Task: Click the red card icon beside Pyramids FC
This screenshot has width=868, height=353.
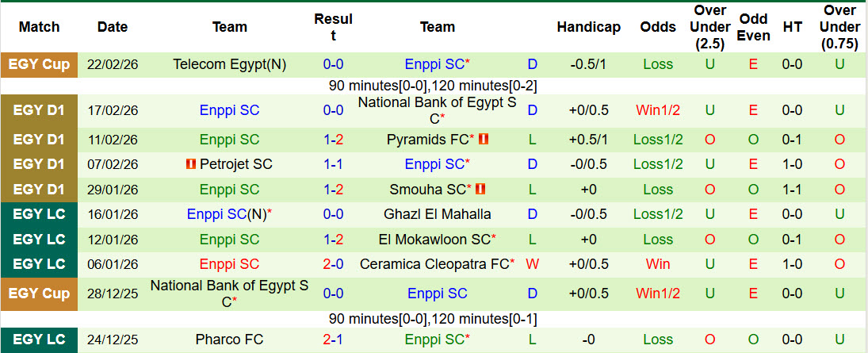Action: click(x=484, y=140)
